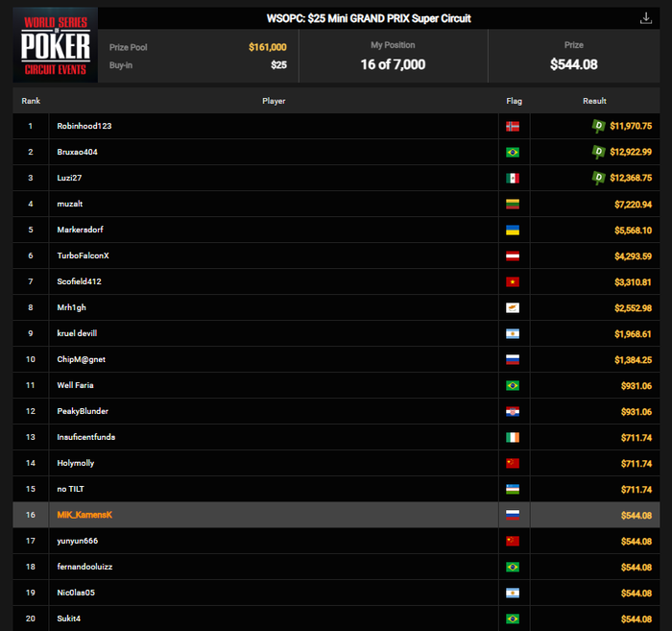
Task: Select player Bruxao404
Action: [77, 152]
